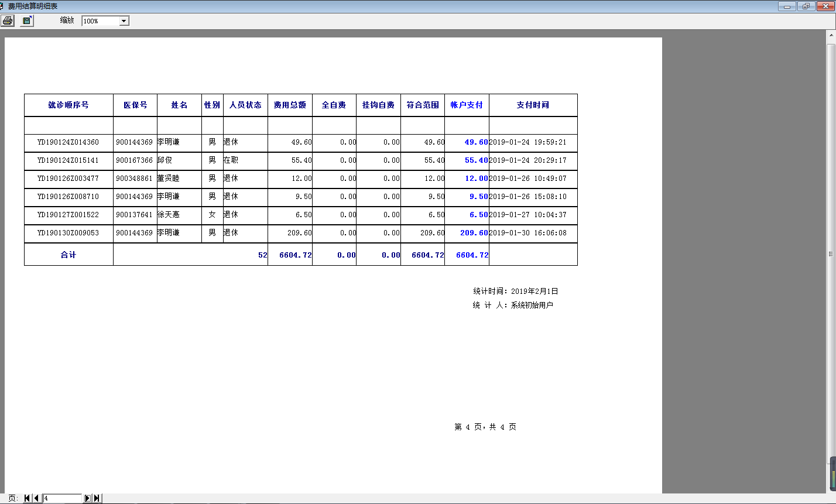Click the name 董贤睦
Viewport: 836px width, 504px height.
(168, 179)
